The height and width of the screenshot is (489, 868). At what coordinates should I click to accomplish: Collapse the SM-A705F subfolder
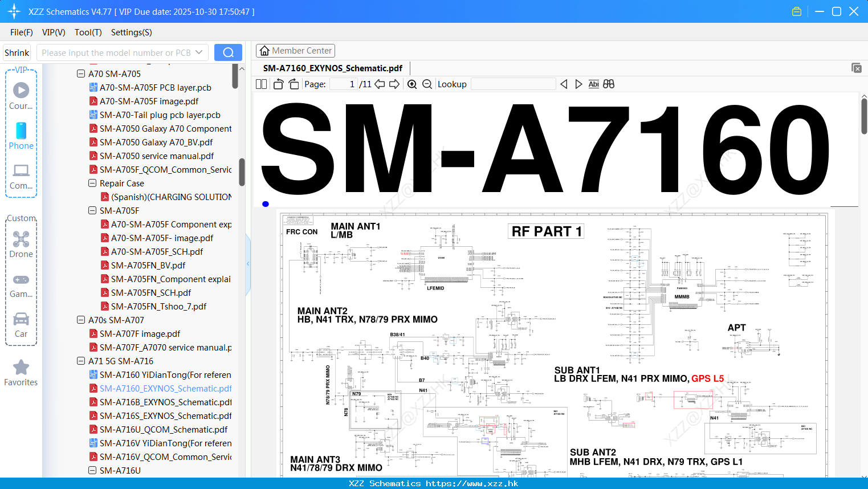pyautogui.click(x=92, y=211)
